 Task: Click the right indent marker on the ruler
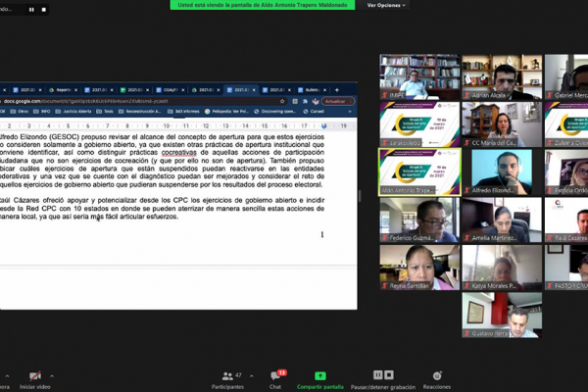pyautogui.click(x=324, y=126)
